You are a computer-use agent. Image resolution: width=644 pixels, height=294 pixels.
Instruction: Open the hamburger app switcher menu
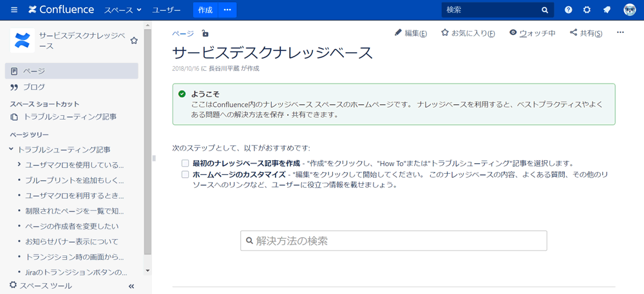click(14, 10)
